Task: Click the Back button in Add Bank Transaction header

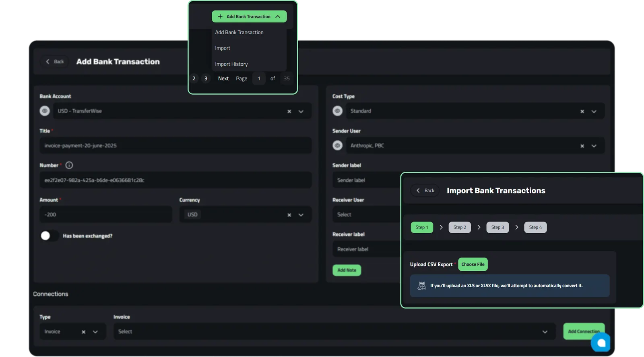Action: (55, 62)
